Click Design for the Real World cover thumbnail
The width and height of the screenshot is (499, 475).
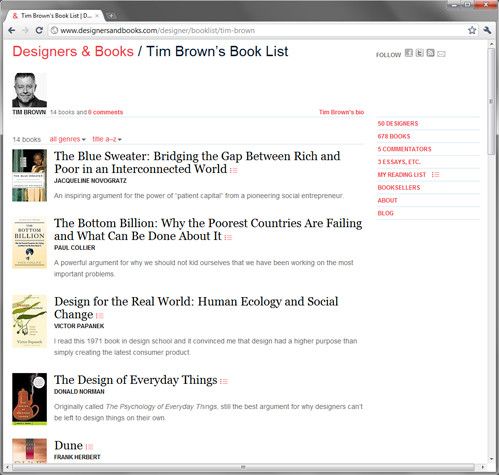coord(29,321)
